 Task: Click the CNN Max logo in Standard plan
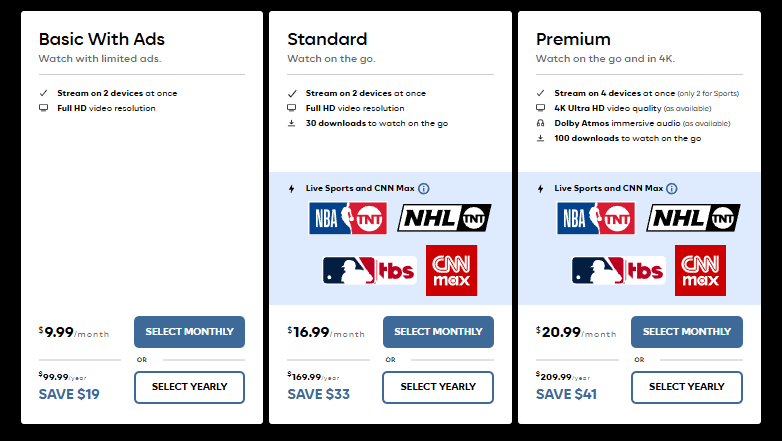click(451, 270)
